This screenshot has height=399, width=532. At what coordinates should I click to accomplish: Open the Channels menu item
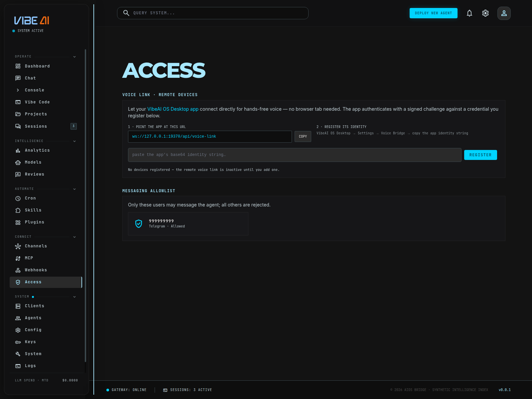tap(46, 246)
